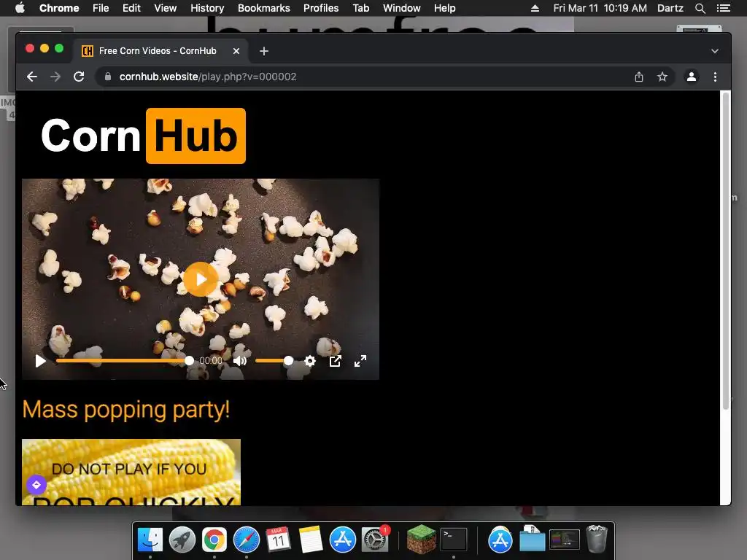Click the browser back arrow
The width and height of the screenshot is (747, 560).
pyautogui.click(x=32, y=77)
